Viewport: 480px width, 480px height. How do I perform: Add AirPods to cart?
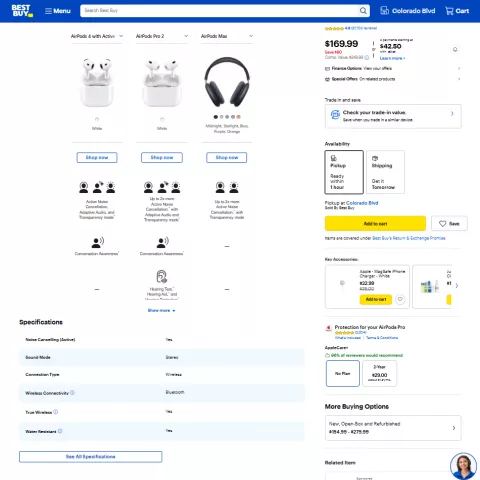click(375, 224)
